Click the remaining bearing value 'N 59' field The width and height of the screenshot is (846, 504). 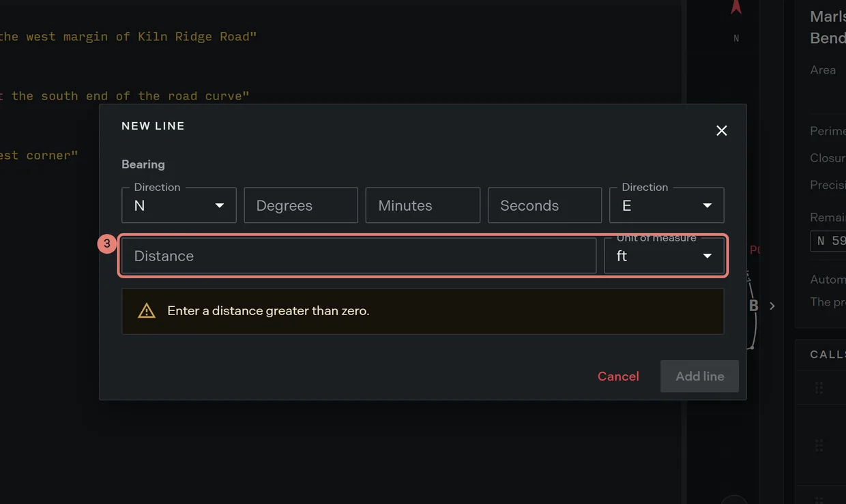(828, 241)
